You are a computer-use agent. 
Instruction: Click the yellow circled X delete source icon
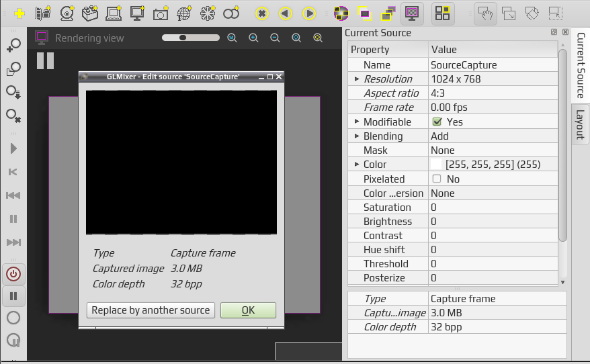pyautogui.click(x=262, y=14)
